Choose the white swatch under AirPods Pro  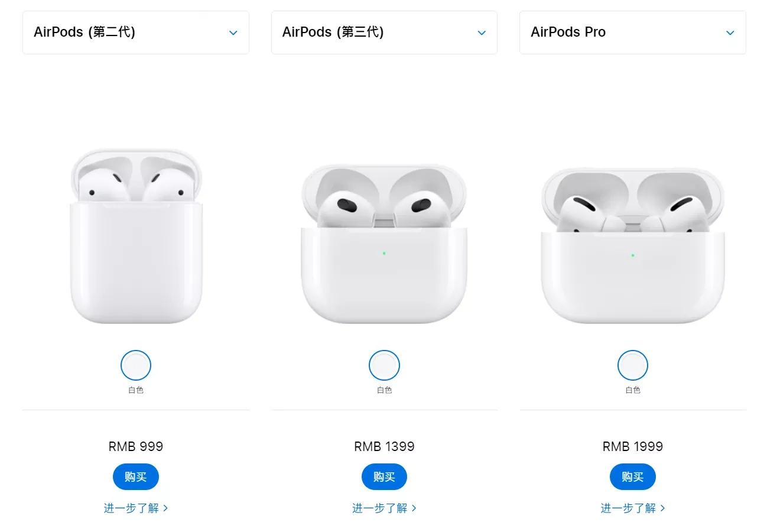(x=633, y=365)
